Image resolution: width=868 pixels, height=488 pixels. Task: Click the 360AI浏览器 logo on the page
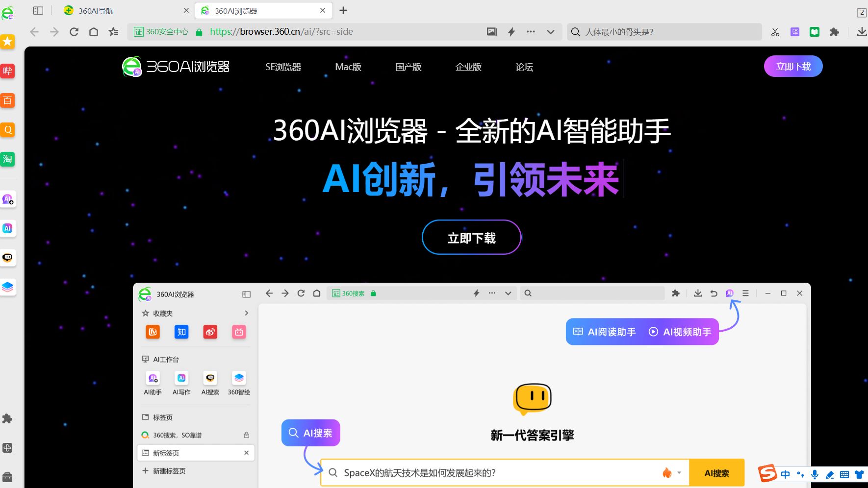pos(176,67)
